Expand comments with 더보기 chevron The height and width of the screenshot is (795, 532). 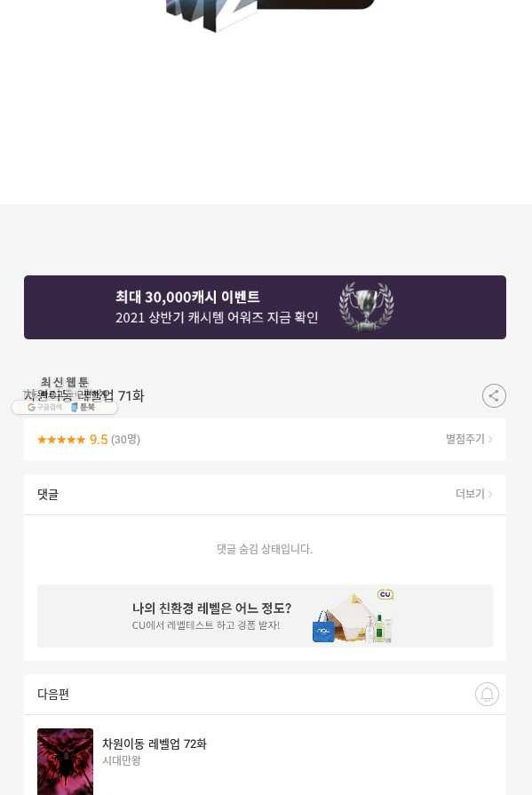tap(473, 494)
